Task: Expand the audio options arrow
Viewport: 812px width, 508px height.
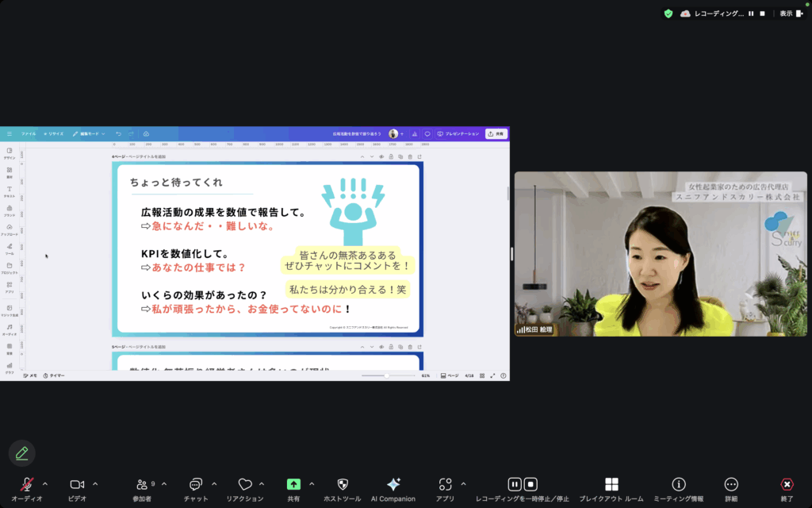Action: tap(45, 483)
